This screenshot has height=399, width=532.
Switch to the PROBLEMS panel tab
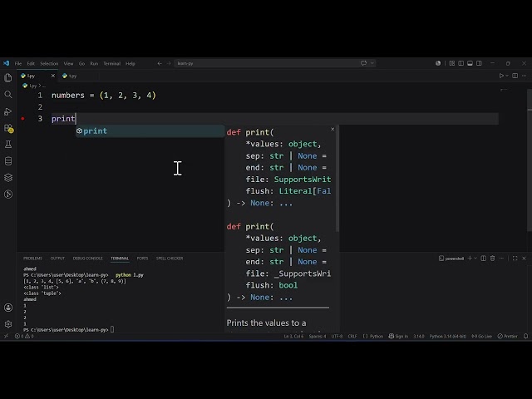click(x=33, y=259)
